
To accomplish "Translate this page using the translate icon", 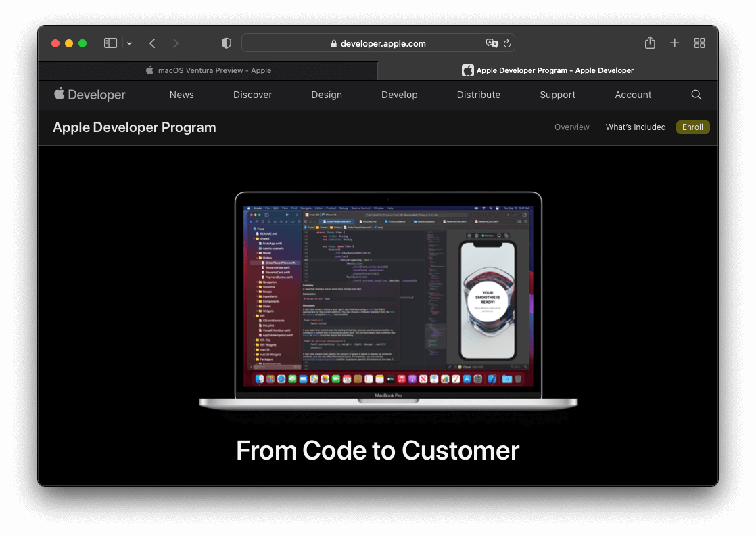I will 492,43.
